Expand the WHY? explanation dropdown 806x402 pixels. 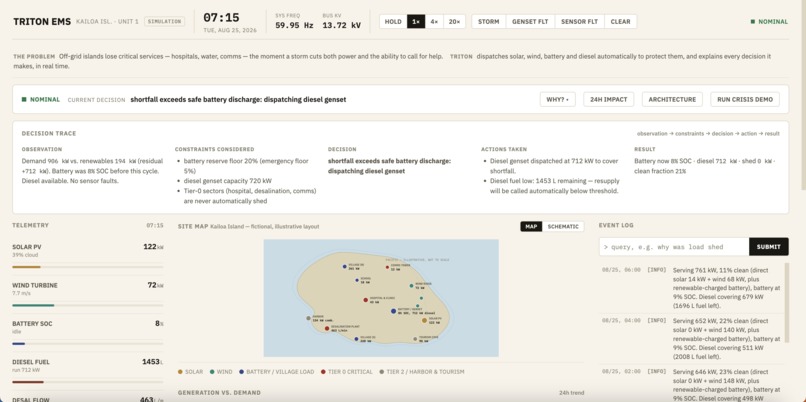[557, 100]
